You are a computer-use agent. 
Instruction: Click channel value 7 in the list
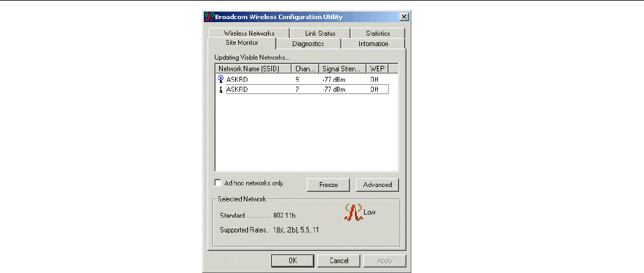click(297, 89)
